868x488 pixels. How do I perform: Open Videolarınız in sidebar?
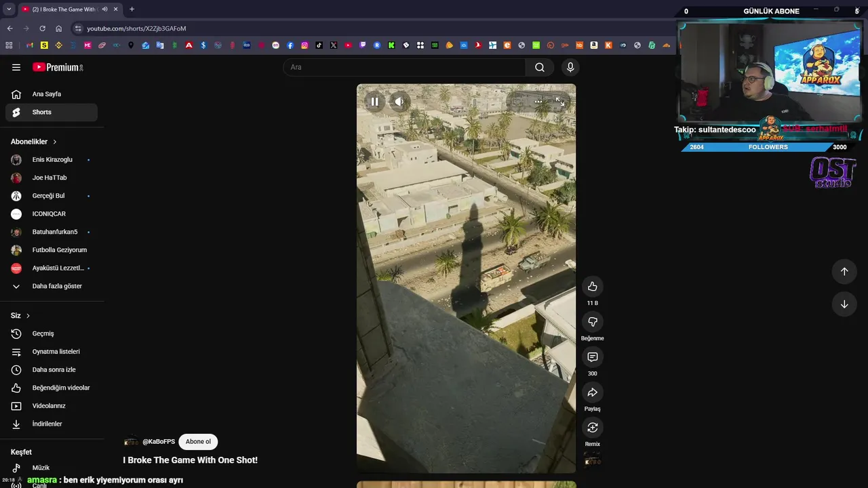(52, 406)
